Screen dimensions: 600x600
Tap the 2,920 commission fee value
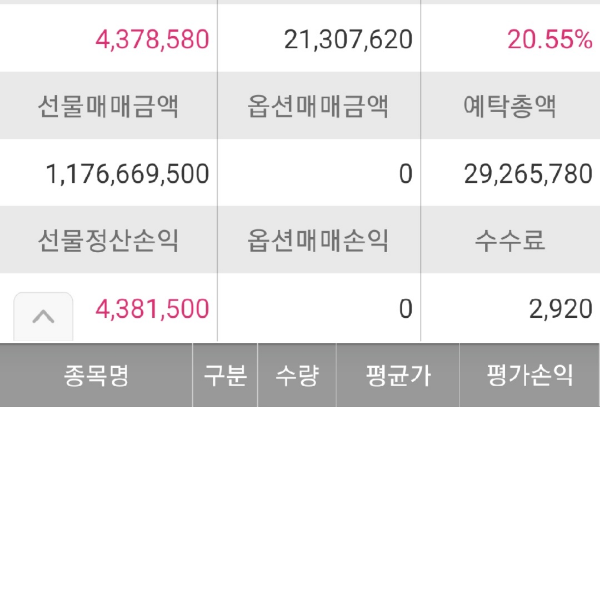click(x=560, y=309)
